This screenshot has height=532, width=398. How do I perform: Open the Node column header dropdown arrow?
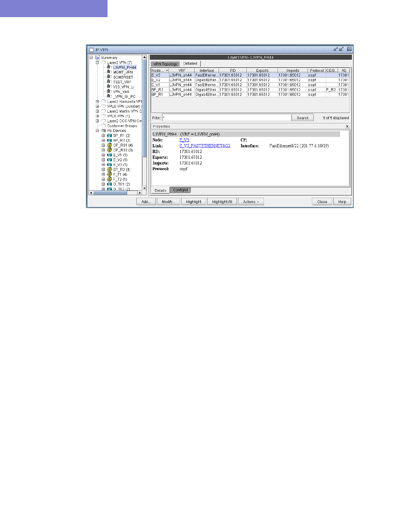click(x=167, y=70)
